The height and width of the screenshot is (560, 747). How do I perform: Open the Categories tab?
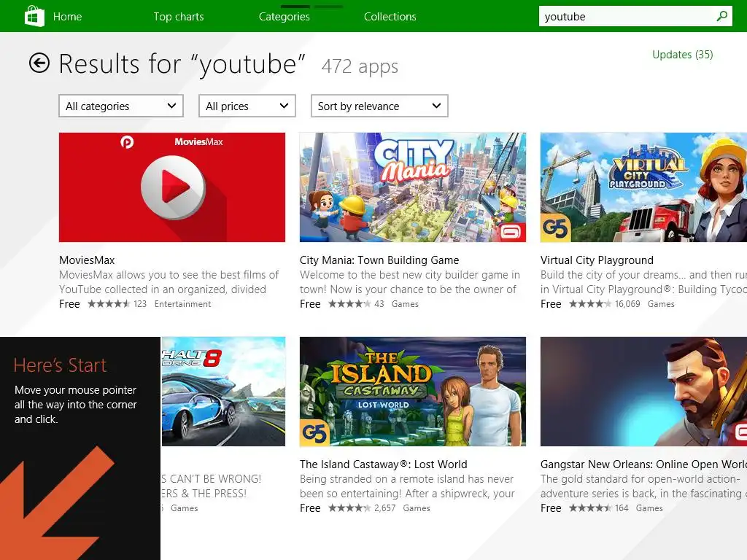click(x=285, y=17)
